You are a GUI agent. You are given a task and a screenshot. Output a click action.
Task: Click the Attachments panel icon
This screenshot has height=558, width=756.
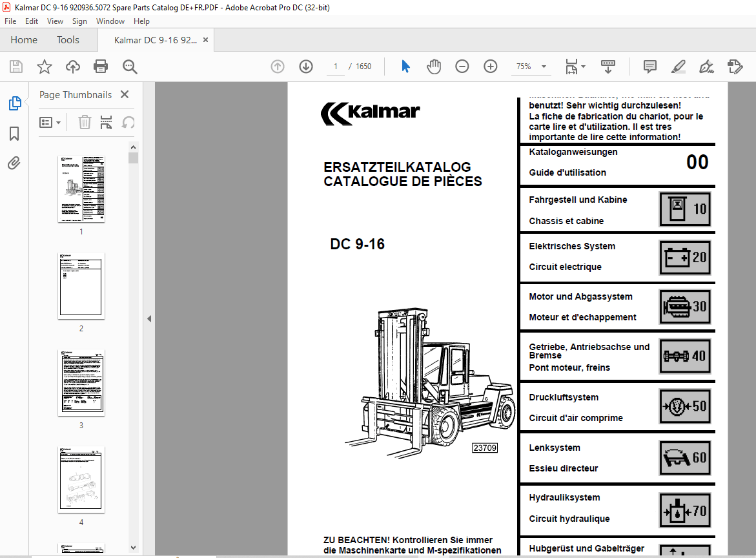tap(14, 163)
